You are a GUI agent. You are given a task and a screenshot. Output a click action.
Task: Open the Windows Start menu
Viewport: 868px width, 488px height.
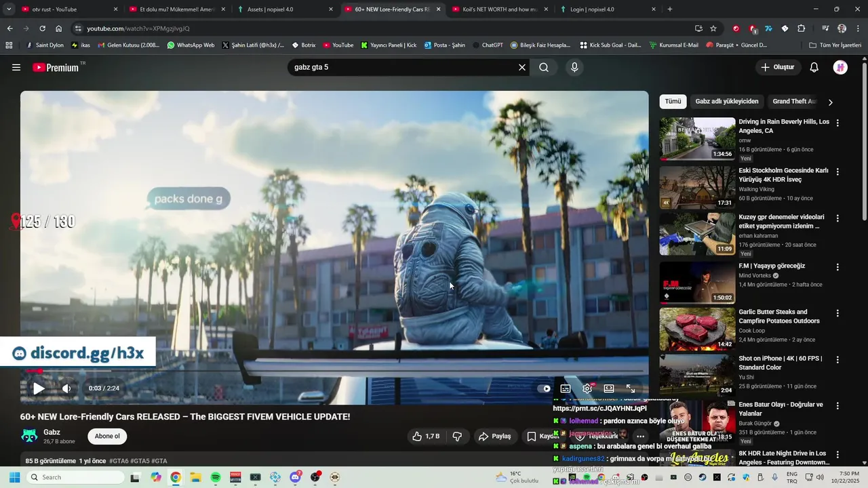pyautogui.click(x=14, y=477)
